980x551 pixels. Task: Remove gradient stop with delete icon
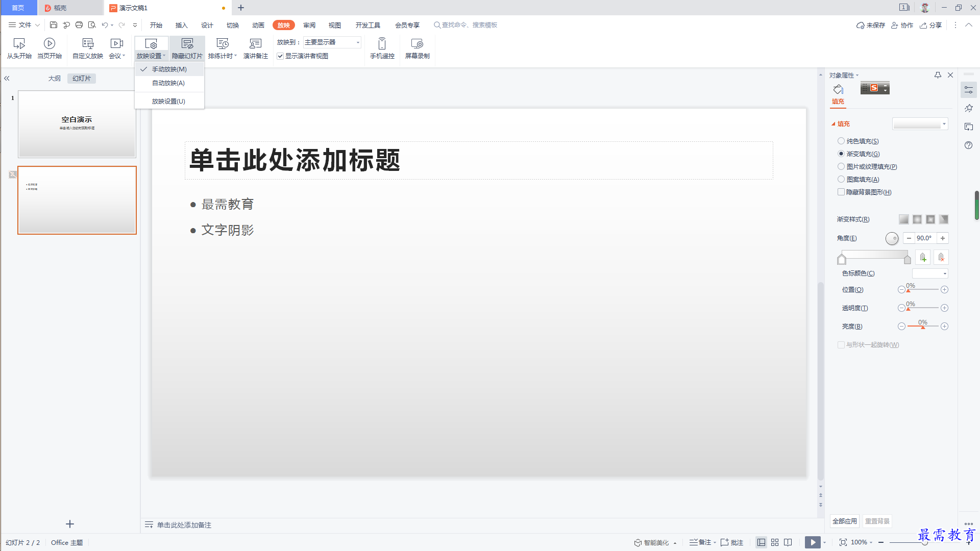941,258
